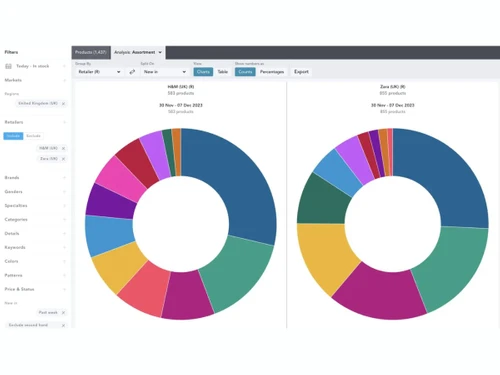Viewport: 500px width, 375px height.
Task: Select the Exclude retailers toggle
Action: (x=33, y=136)
